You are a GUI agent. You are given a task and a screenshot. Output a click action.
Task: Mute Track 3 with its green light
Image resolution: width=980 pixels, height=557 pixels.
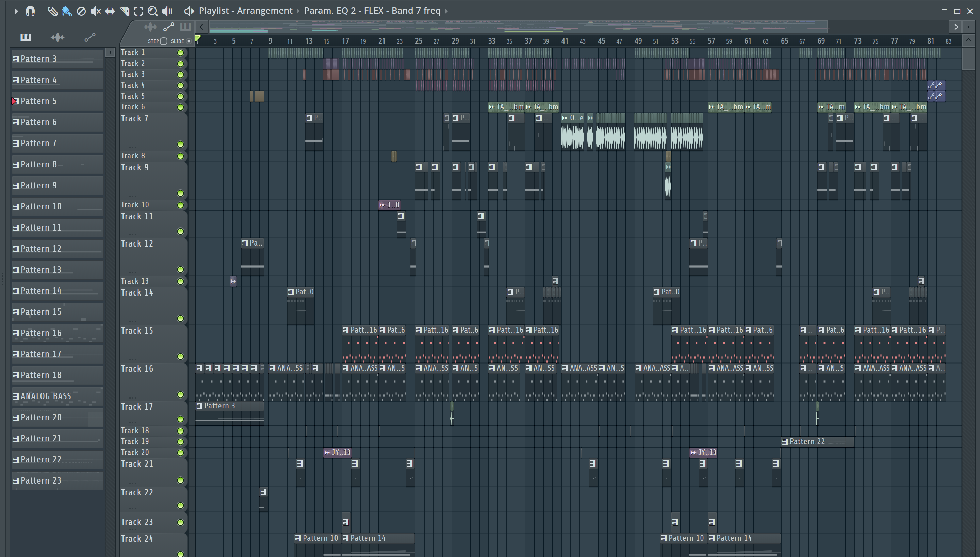pos(180,74)
